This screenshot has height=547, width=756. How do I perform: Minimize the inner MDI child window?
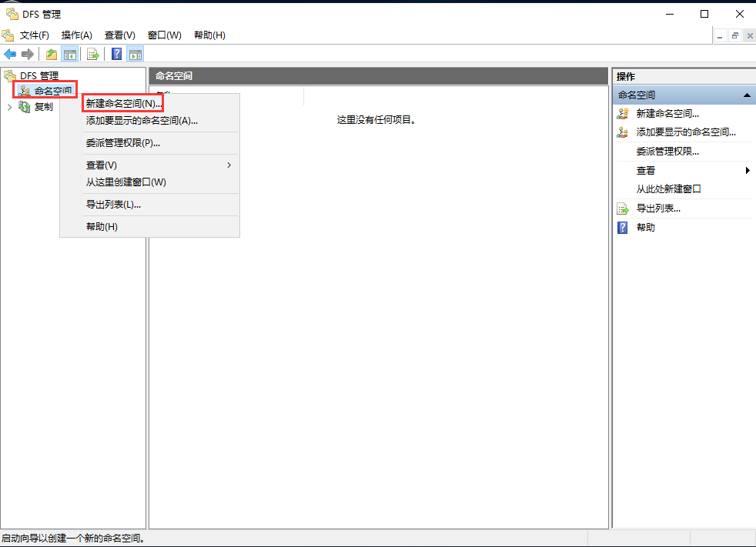click(720, 35)
